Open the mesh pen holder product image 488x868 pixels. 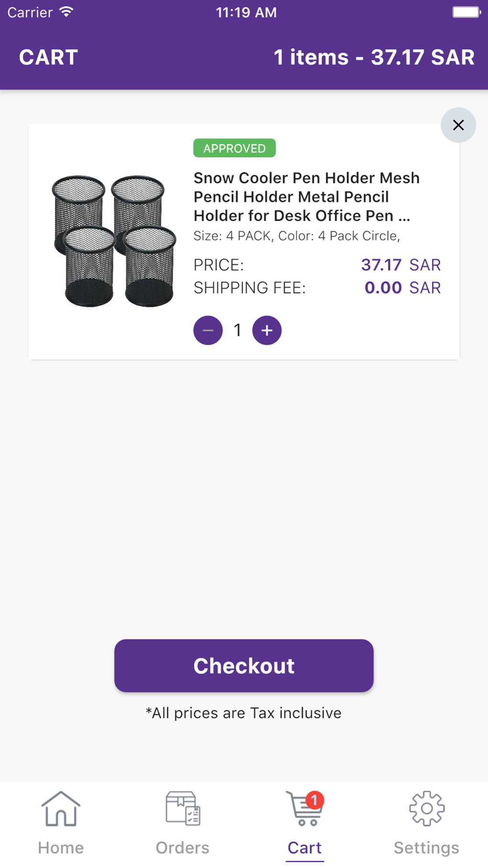[114, 241]
